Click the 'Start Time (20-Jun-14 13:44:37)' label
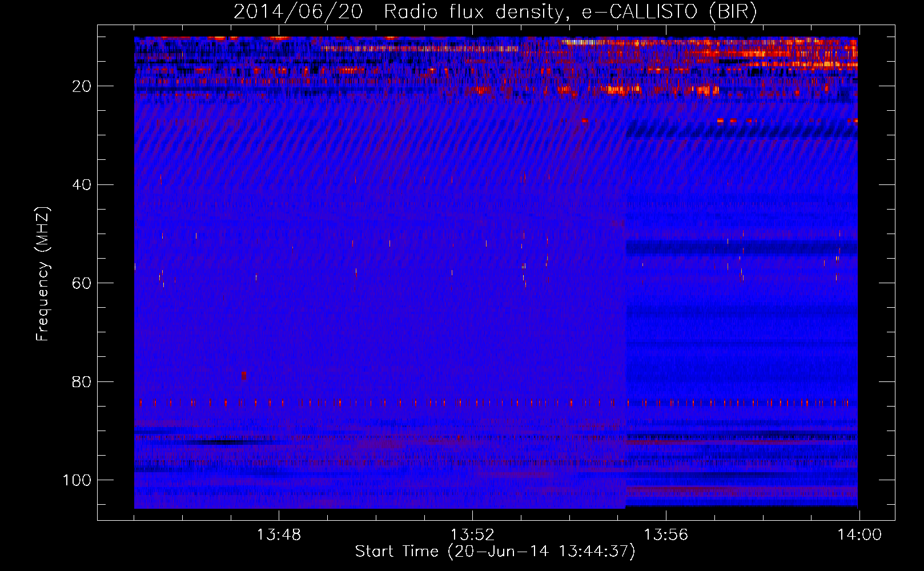This screenshot has height=571, width=924. tap(495, 552)
